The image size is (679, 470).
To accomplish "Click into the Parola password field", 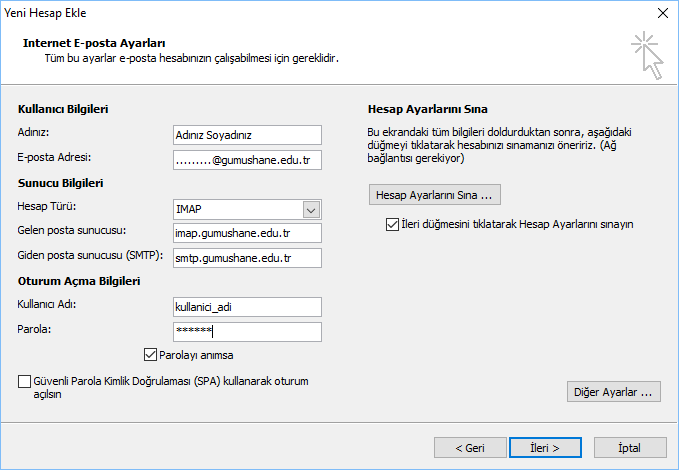I will [x=246, y=331].
